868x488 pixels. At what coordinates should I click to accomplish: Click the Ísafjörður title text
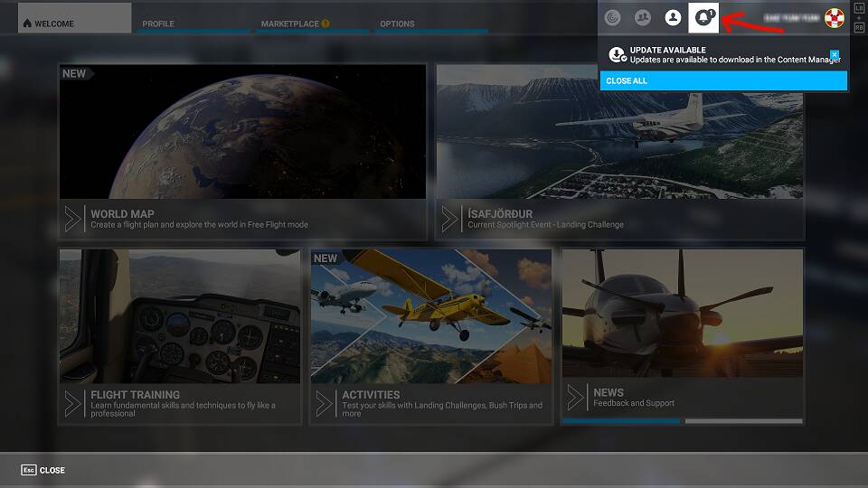click(x=500, y=213)
